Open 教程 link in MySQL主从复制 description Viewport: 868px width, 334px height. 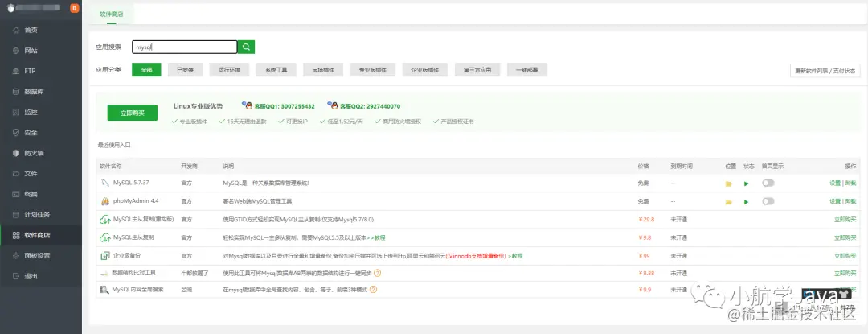pyautogui.click(x=378, y=237)
